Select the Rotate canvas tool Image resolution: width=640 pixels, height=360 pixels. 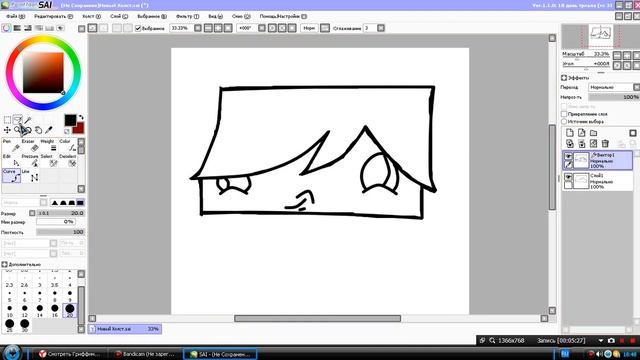[28, 130]
